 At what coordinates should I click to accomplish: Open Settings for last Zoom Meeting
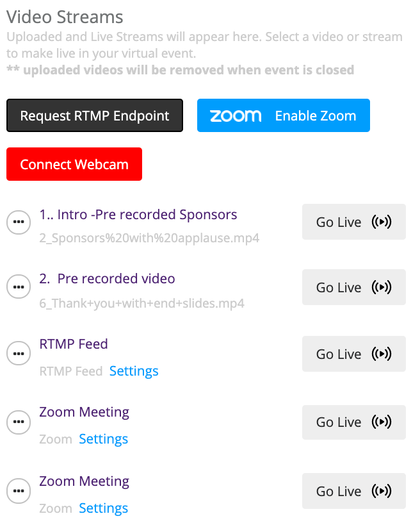click(x=103, y=508)
